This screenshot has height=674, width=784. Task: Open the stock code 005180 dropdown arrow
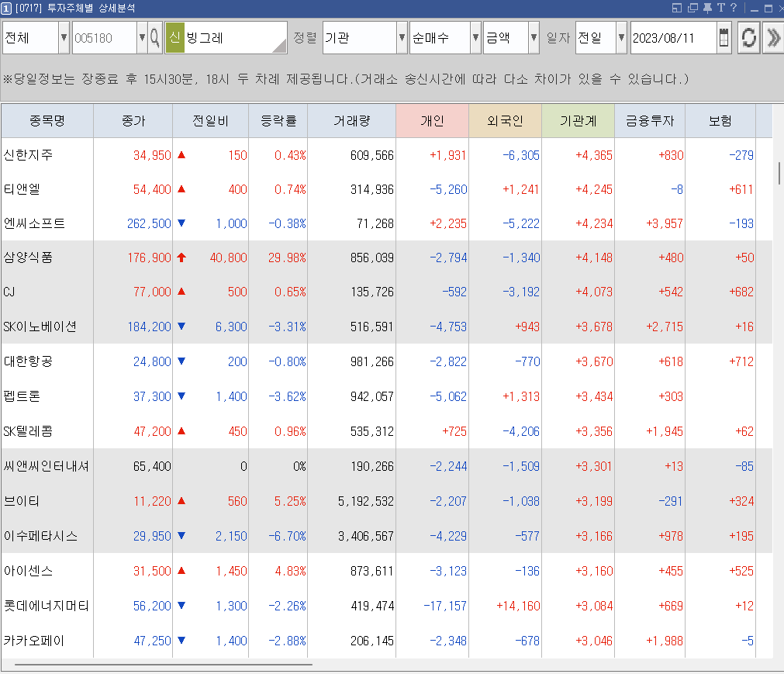pos(142,37)
